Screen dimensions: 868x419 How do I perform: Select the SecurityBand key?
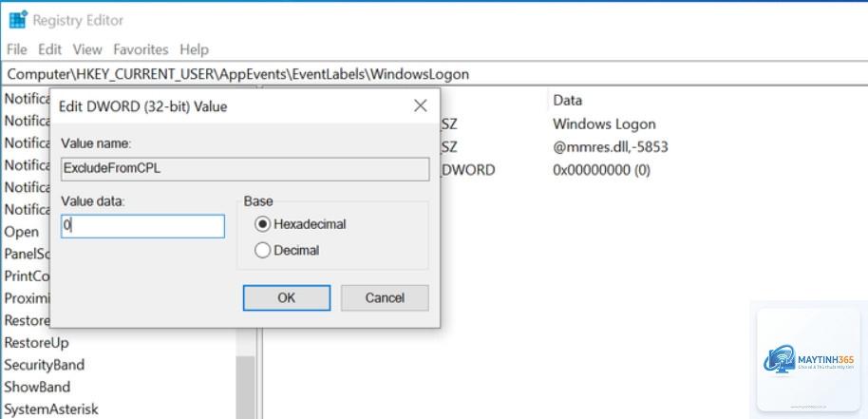coord(45,365)
